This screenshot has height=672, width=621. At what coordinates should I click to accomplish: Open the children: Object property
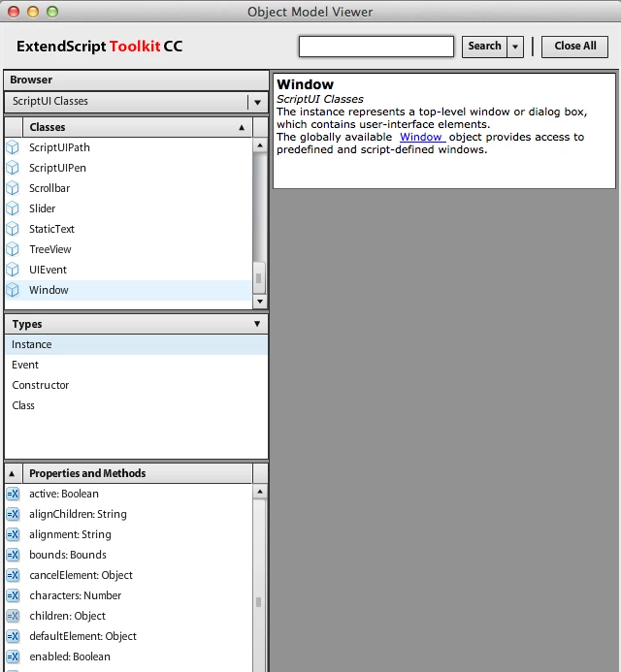pyautogui.click(x=129, y=616)
